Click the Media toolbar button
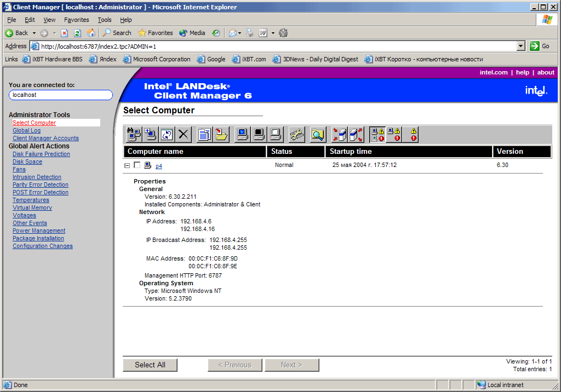Viewport: 561px width, 392px height. click(192, 33)
